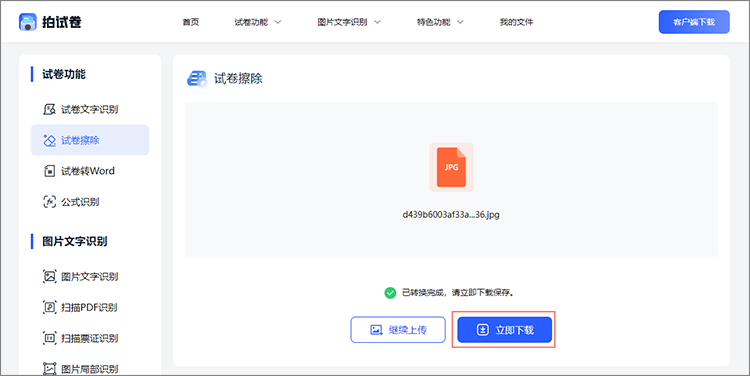Open the 图片文字识别 top menu
The width and height of the screenshot is (750, 376).
click(342, 22)
